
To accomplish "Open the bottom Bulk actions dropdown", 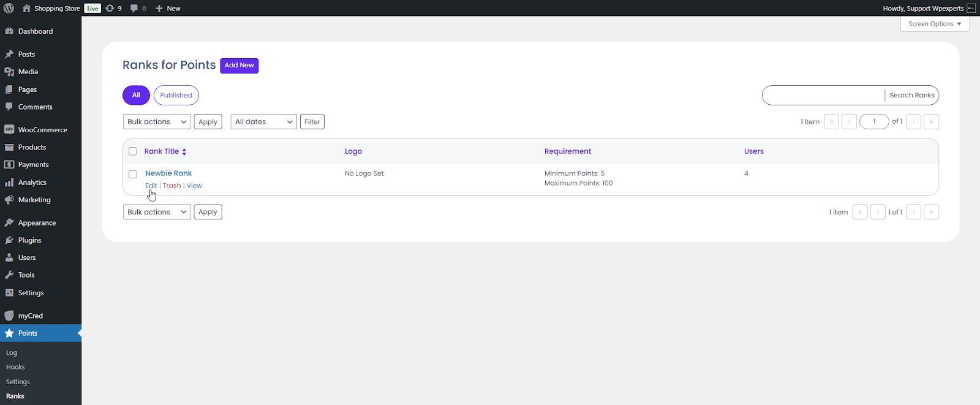I will 157,212.
